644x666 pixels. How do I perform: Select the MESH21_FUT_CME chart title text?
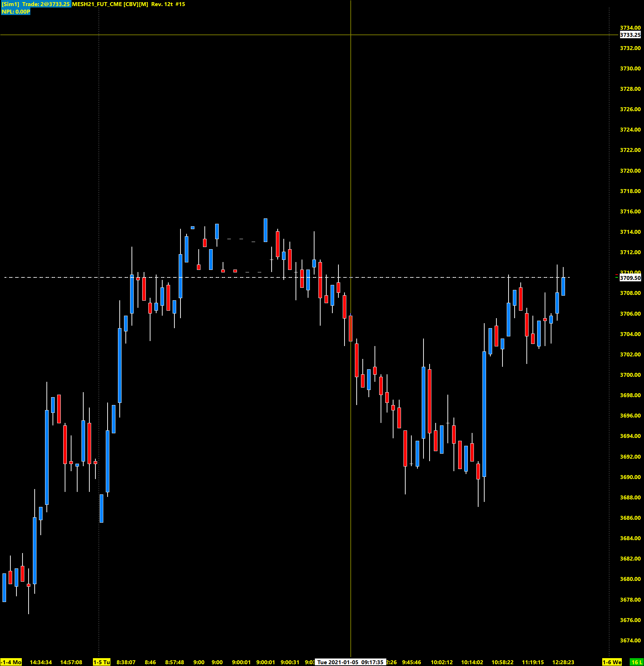(97, 4)
